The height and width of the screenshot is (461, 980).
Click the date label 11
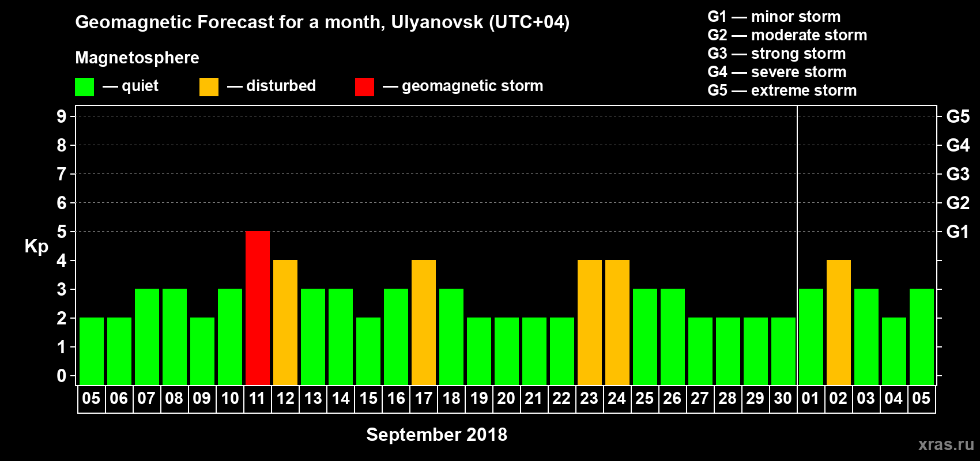tap(257, 398)
